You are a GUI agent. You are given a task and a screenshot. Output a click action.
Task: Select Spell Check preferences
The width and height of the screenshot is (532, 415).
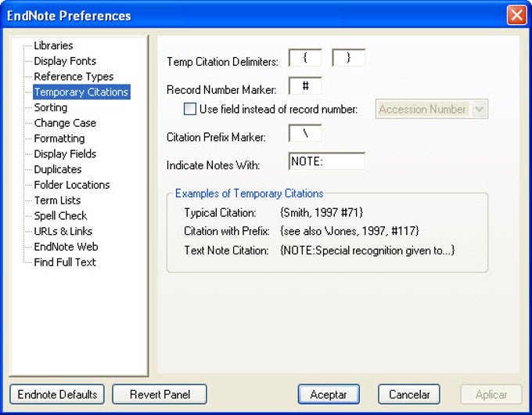pyautogui.click(x=61, y=215)
